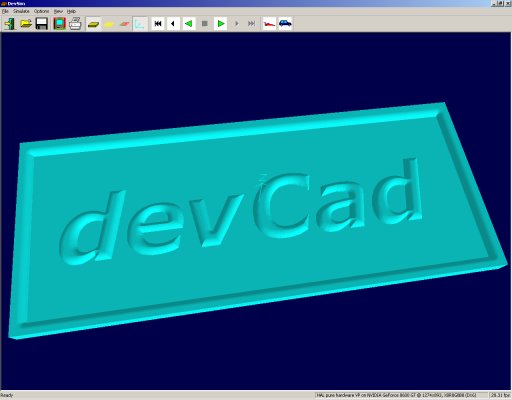The width and height of the screenshot is (512, 400).
Task: Play the simulation forward with the green arrow
Action: (220, 24)
